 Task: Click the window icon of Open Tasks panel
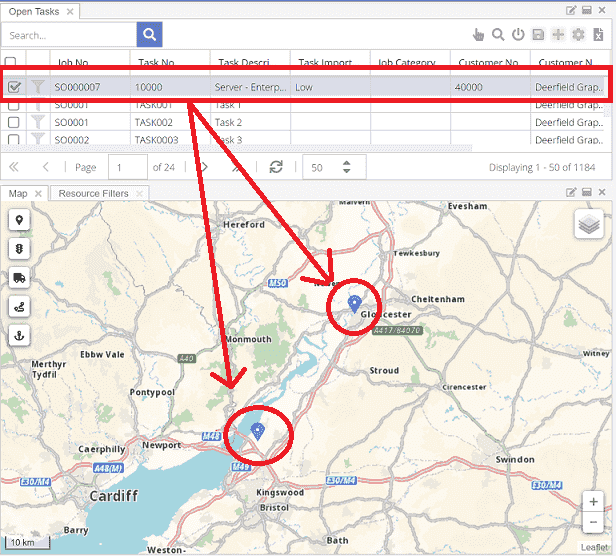coord(587,11)
